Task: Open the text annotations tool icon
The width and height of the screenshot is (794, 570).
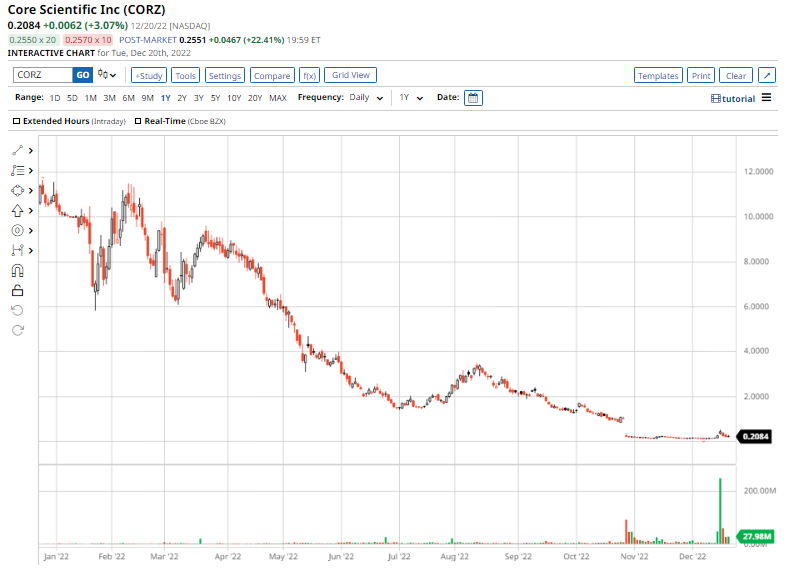Action: pos(18,171)
